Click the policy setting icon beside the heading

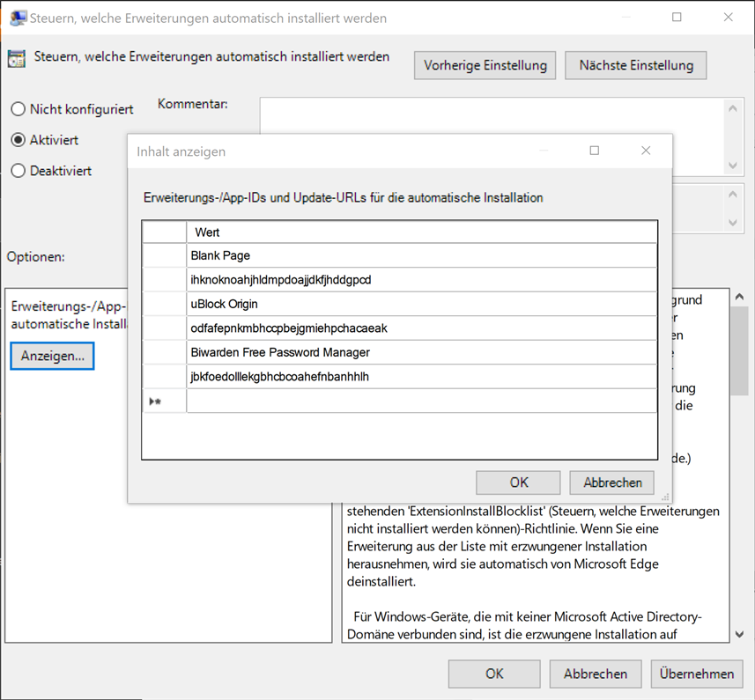(x=17, y=59)
